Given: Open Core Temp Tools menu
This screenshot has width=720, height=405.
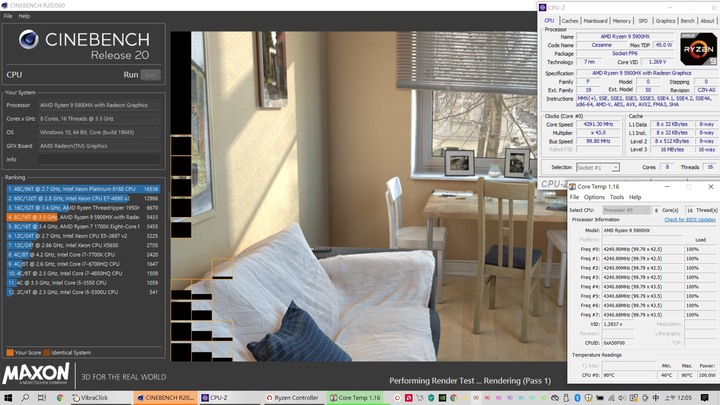Looking at the screenshot, I should [617, 197].
